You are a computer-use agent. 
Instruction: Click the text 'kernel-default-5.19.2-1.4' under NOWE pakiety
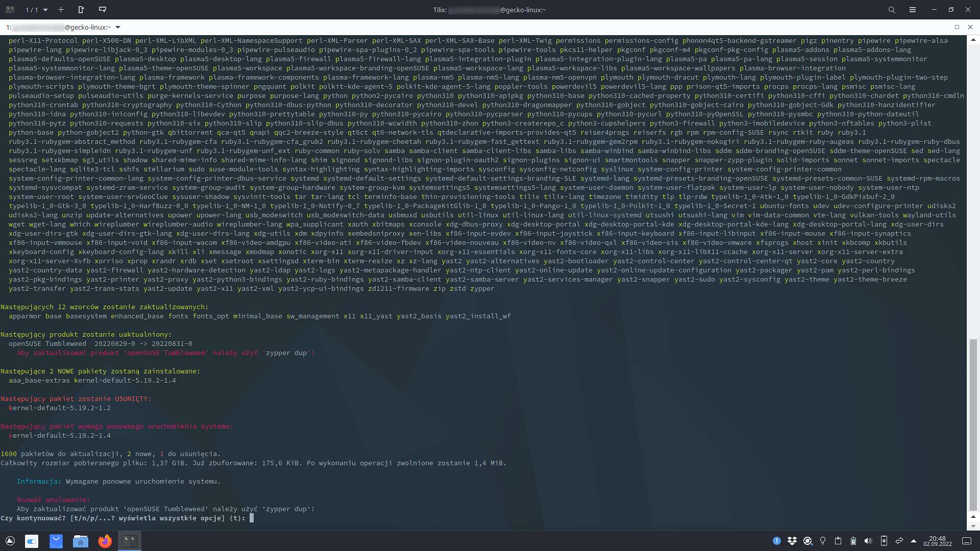click(125, 380)
